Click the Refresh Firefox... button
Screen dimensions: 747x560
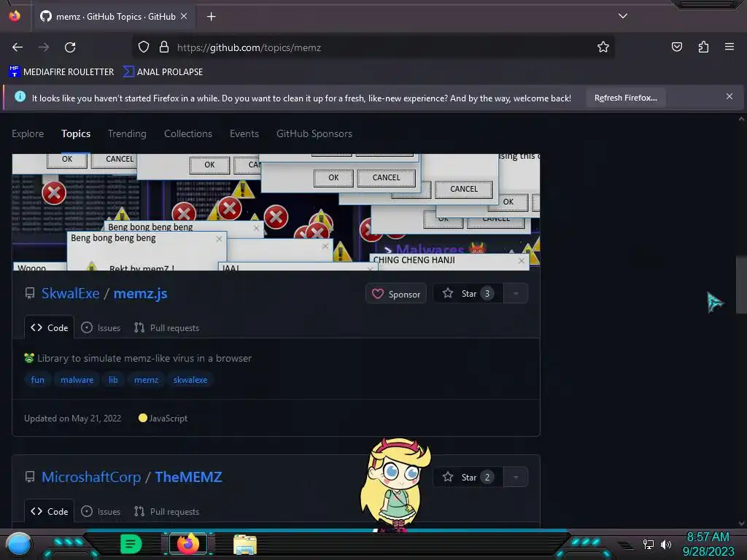(625, 98)
